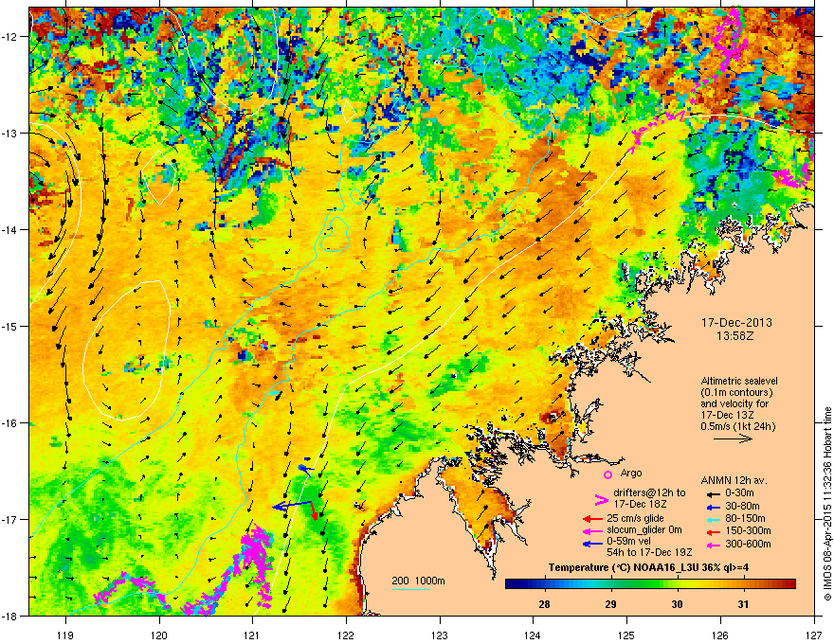
Task: Click the magenta drifters arrowhead legend symbol
Action: (601, 500)
